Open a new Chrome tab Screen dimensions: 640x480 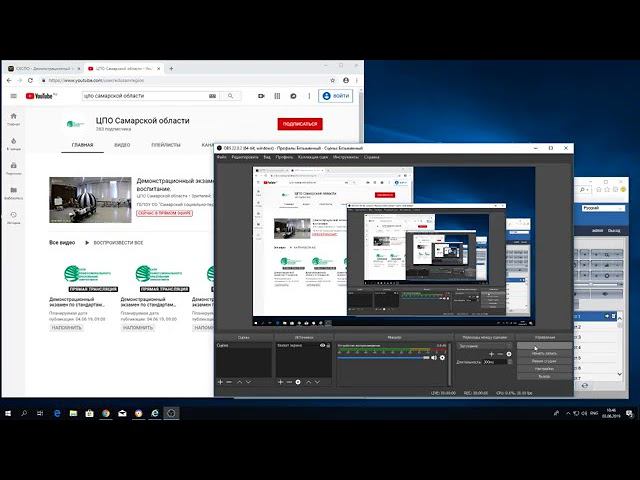[x=171, y=69]
